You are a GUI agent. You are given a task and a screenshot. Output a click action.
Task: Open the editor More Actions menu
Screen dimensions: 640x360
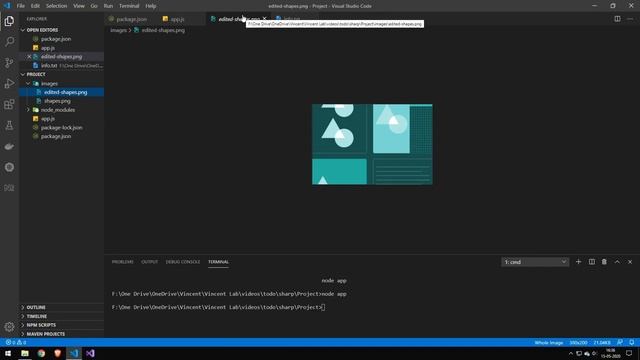630,18
